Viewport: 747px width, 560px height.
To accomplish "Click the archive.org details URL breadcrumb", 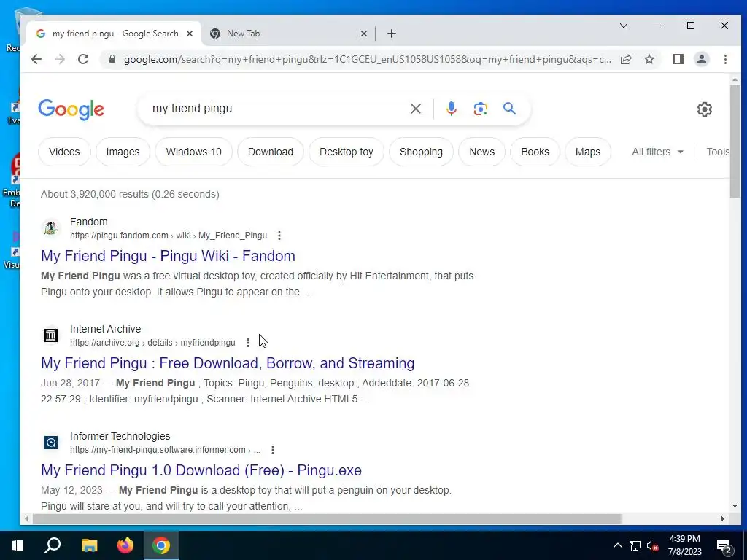I will 152,343.
